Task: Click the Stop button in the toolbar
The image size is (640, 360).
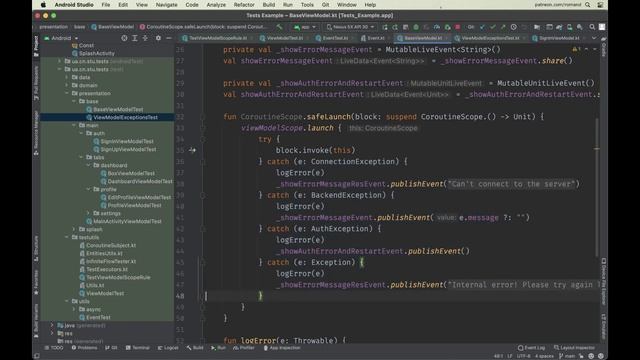Action: click(x=458, y=27)
